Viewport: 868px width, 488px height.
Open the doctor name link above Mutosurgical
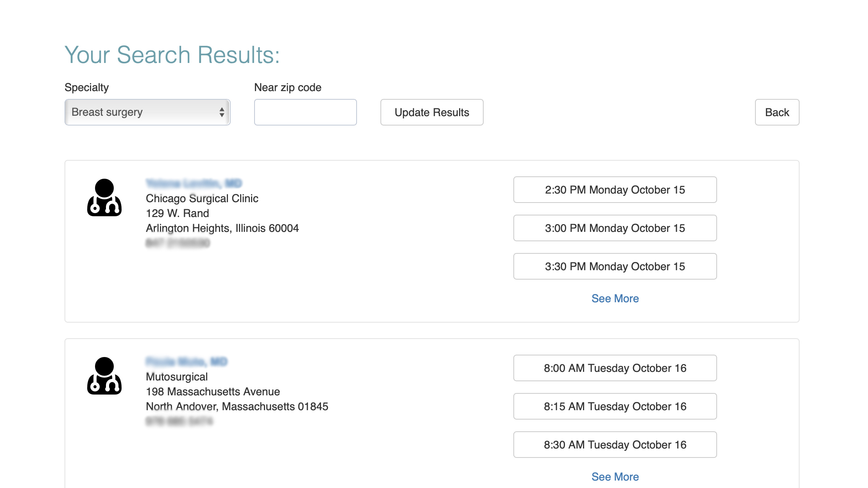187,361
